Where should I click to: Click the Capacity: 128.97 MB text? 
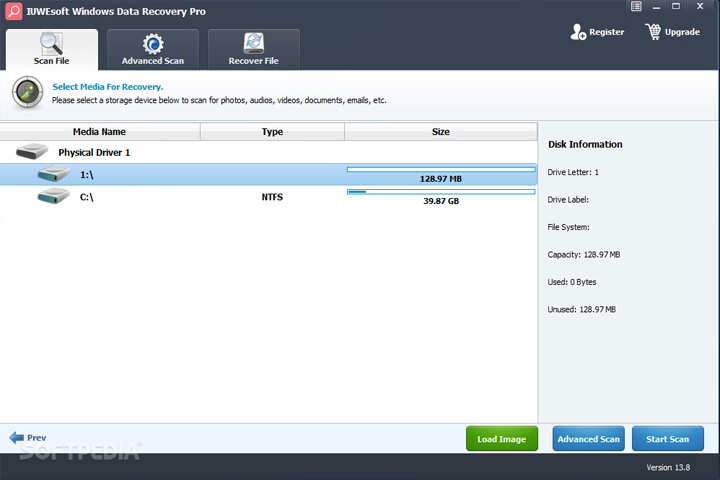584,254
